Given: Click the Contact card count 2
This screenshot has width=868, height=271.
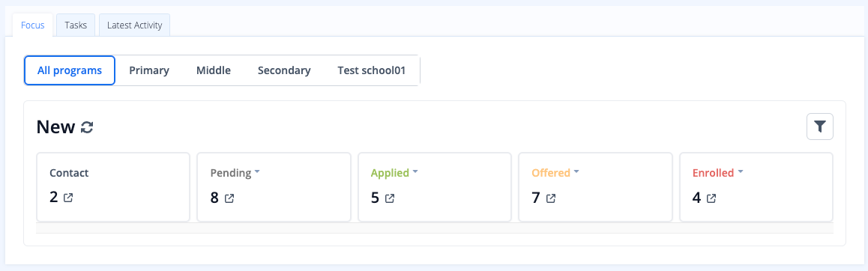Looking at the screenshot, I should click(x=54, y=198).
